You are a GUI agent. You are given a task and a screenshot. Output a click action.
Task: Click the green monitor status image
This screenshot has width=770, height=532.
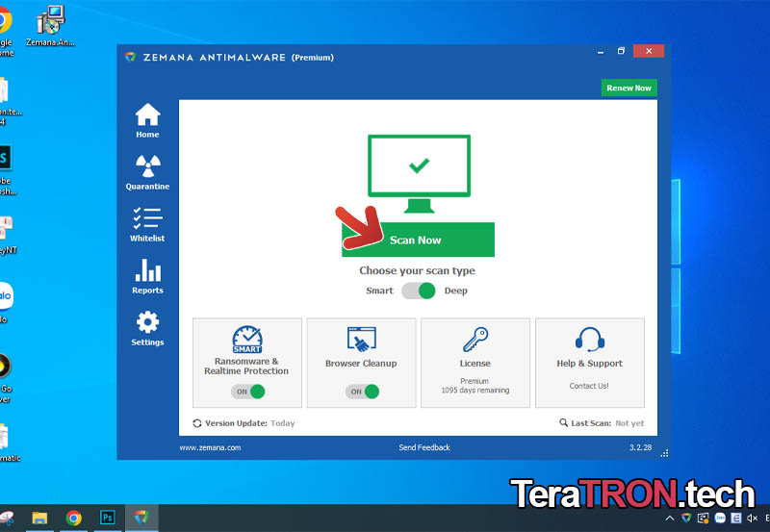tap(419, 174)
